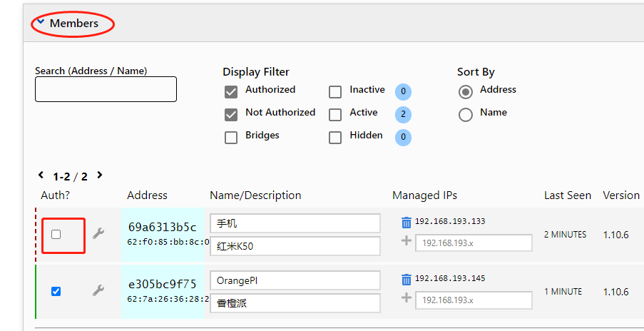644x331 pixels.
Task: Enable the Inactive display filter
Action: [x=335, y=92]
